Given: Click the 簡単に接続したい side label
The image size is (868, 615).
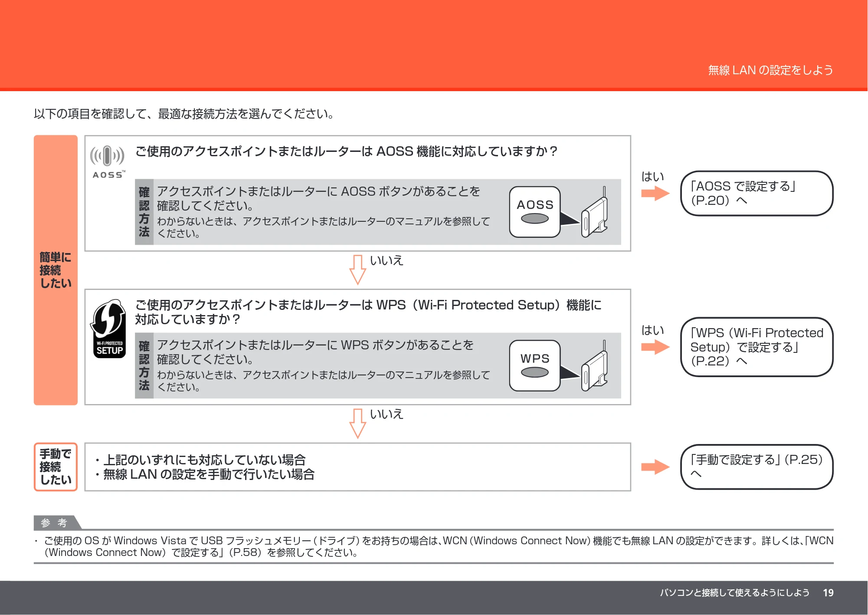Looking at the screenshot, I should tap(56, 270).
